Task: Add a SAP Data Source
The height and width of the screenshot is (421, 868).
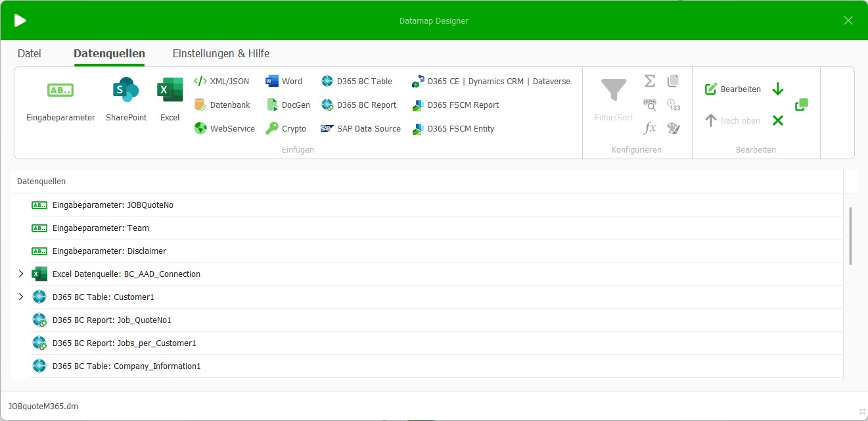Action: point(360,128)
